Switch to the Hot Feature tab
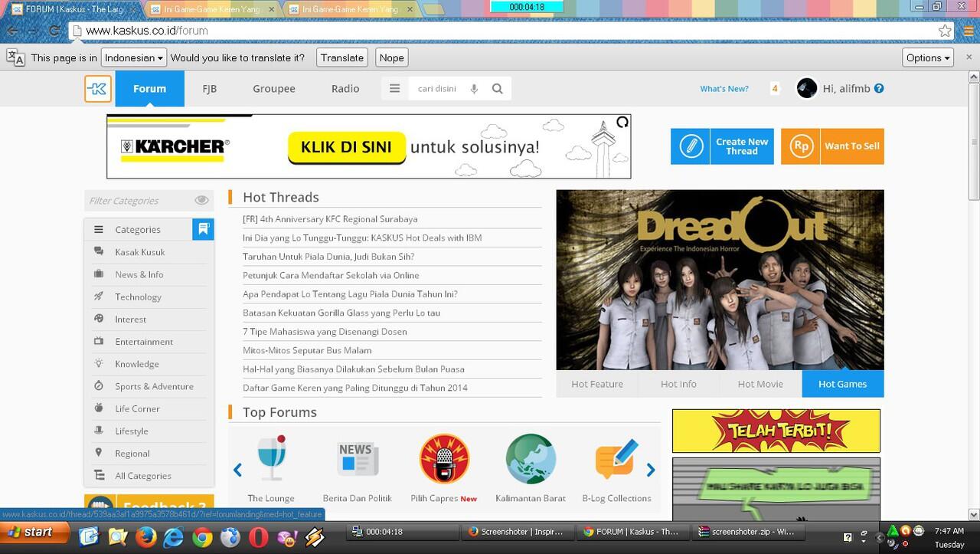 point(597,384)
